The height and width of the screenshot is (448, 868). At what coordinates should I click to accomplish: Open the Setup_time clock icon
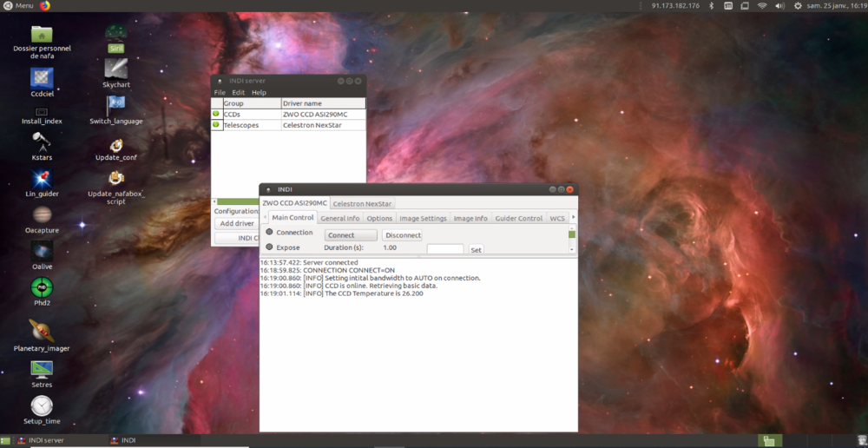click(x=42, y=410)
